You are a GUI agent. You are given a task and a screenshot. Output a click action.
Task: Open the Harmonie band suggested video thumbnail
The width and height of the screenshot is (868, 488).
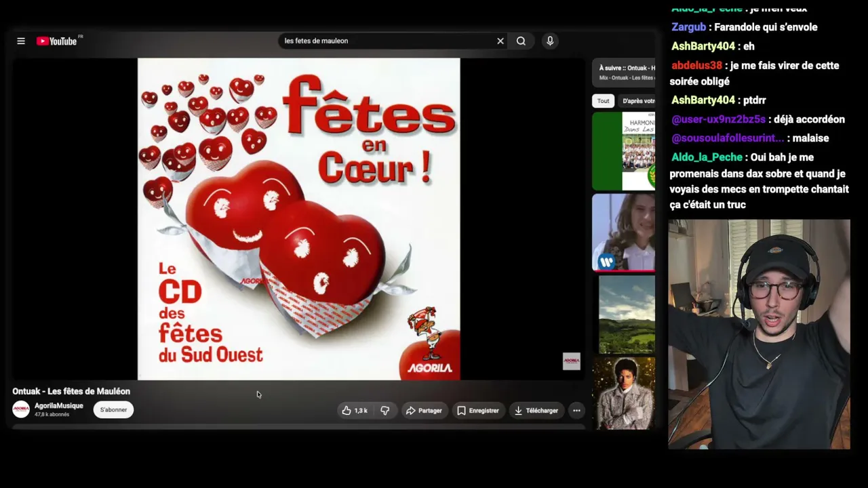(x=624, y=151)
